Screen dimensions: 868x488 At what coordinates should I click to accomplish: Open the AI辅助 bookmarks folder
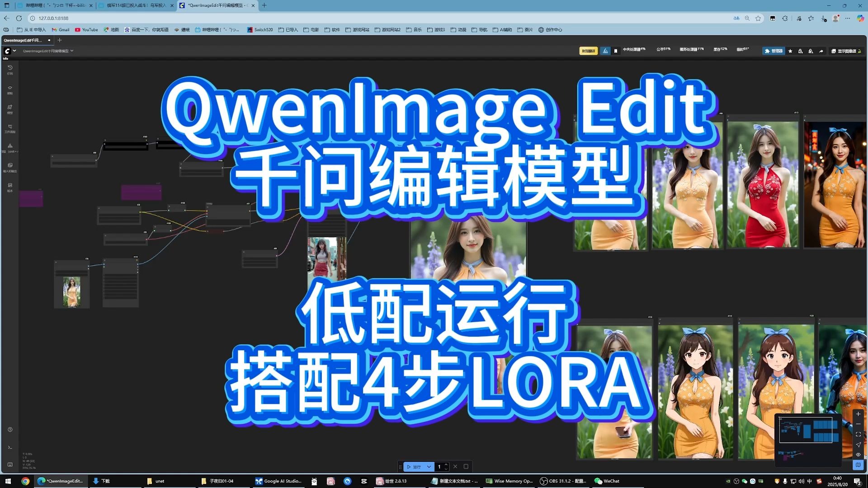502,30
